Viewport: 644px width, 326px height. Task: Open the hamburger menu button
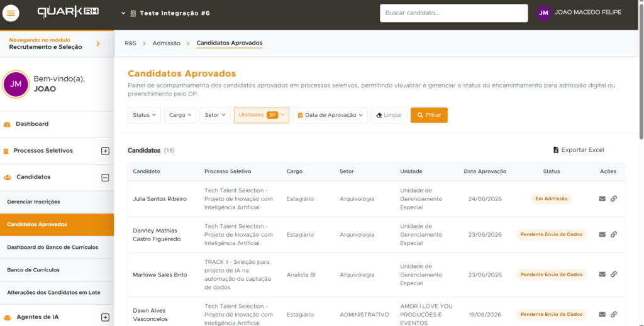click(11, 13)
